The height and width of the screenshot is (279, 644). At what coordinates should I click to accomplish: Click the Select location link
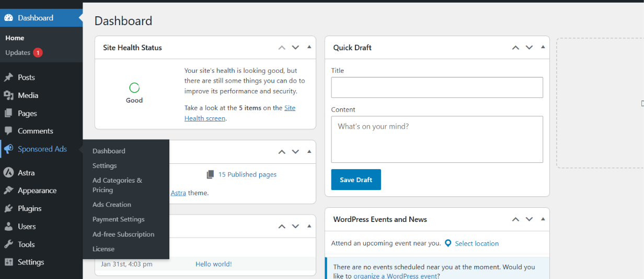pos(477,243)
